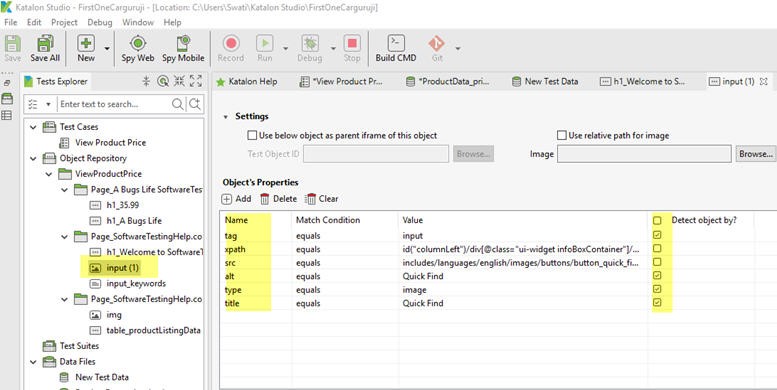777x390 pixels.
Task: Click the xpath value cell
Action: (x=522, y=249)
